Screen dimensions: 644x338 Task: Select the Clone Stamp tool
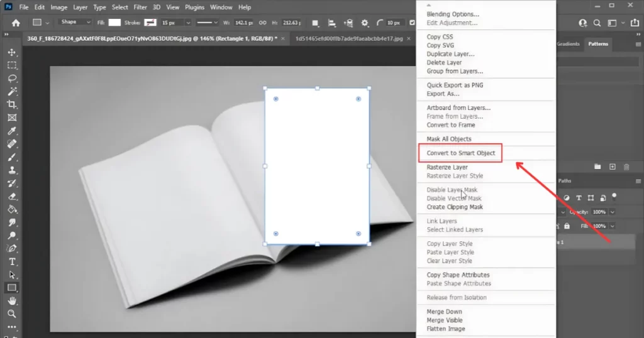coord(12,170)
